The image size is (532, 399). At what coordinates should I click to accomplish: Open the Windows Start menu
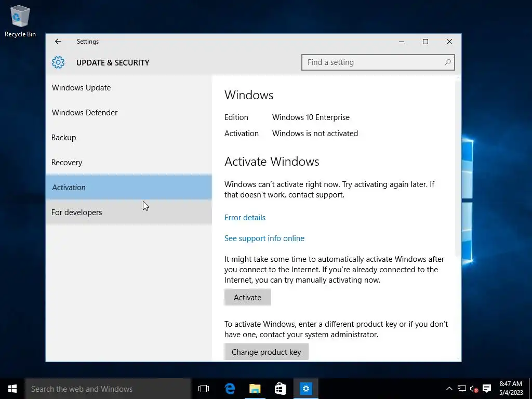pyautogui.click(x=12, y=389)
